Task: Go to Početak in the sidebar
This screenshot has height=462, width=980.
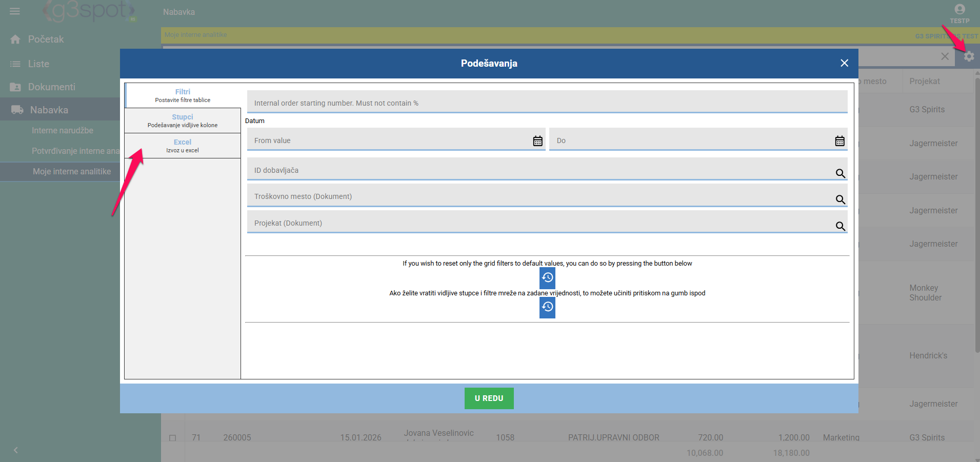Action: [x=46, y=39]
